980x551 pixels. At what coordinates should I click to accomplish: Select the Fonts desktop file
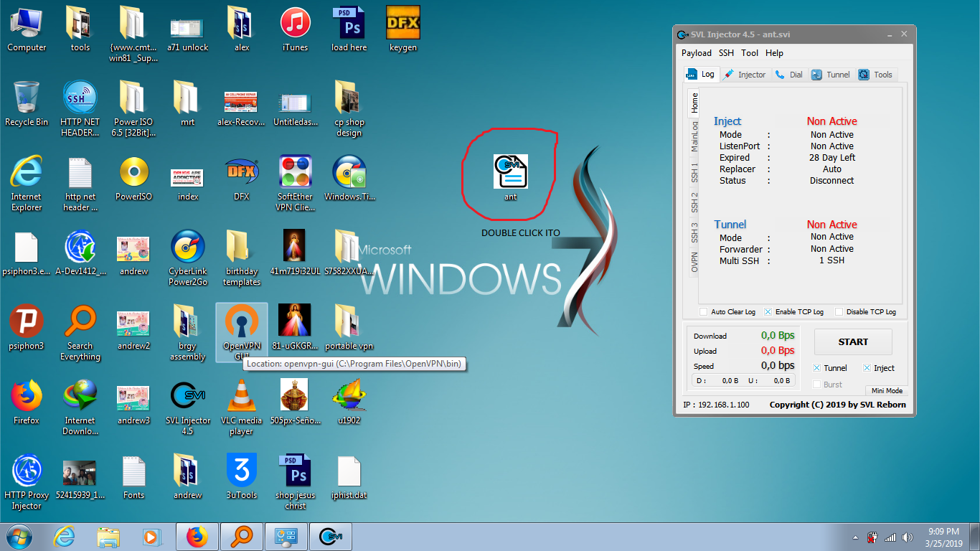point(134,470)
